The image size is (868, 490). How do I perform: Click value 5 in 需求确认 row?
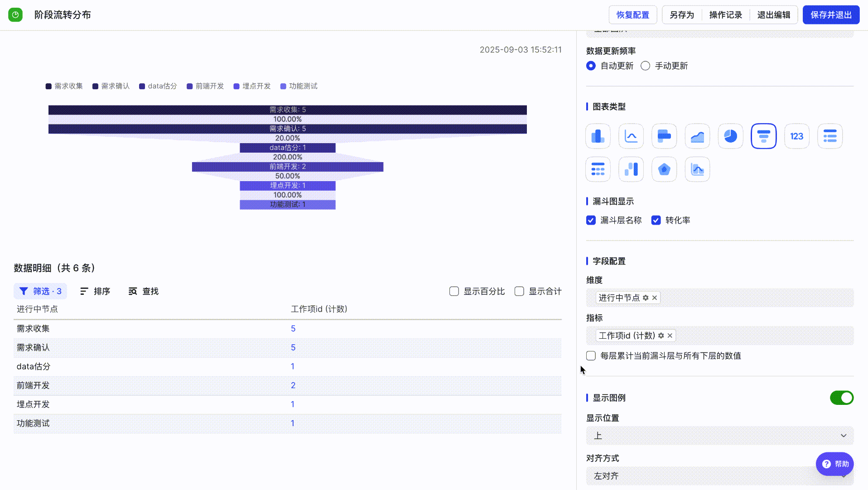click(293, 348)
